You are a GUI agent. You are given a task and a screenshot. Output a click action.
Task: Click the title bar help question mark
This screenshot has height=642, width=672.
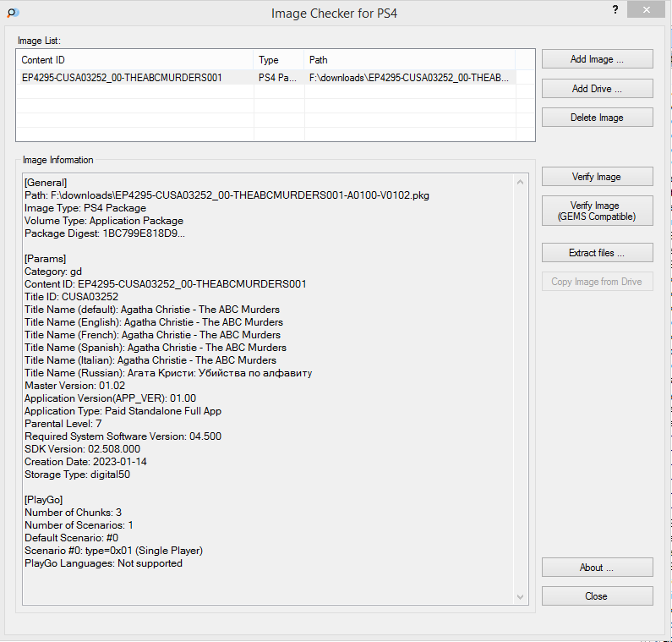pyautogui.click(x=615, y=9)
